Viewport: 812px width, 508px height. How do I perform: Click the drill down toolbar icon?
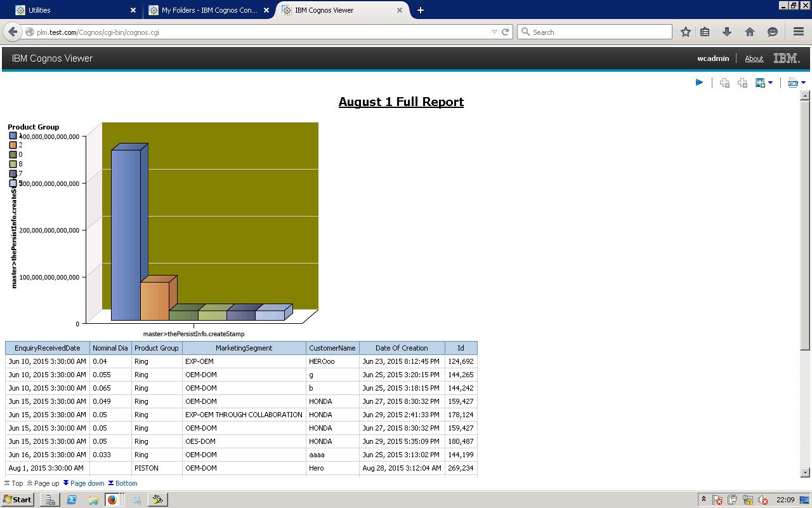pos(724,83)
